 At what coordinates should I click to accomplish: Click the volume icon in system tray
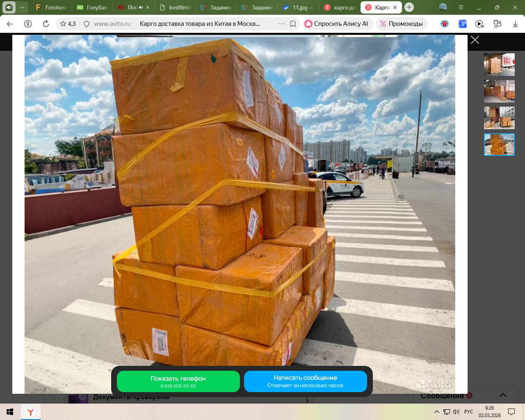pyautogui.click(x=456, y=412)
